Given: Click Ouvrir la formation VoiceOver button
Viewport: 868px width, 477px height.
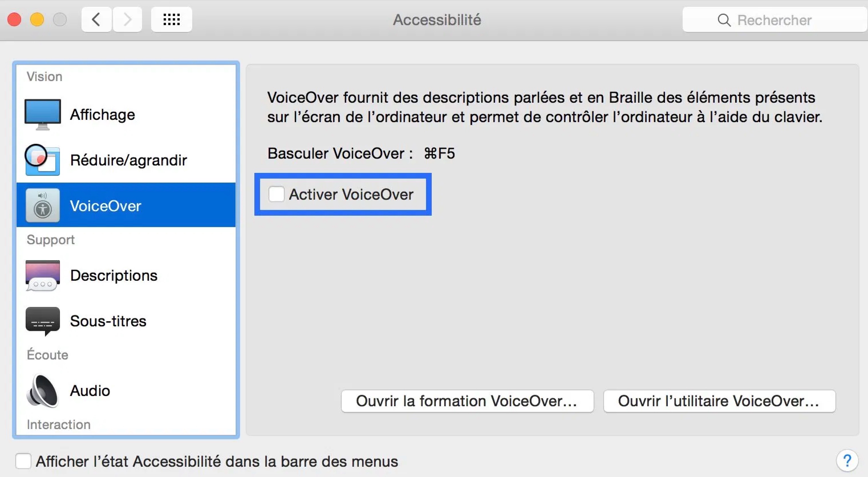Looking at the screenshot, I should pos(467,401).
